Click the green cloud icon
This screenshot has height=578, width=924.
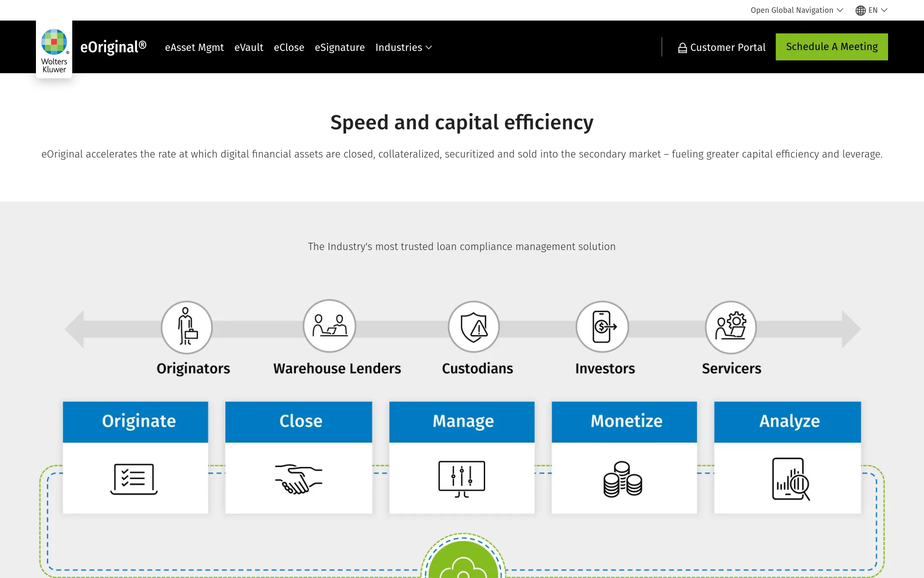click(463, 560)
